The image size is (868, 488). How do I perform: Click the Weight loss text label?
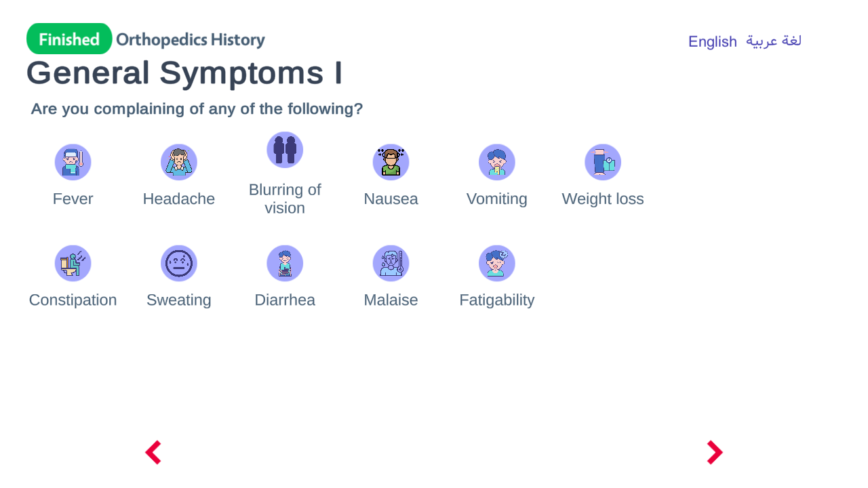pyautogui.click(x=603, y=199)
